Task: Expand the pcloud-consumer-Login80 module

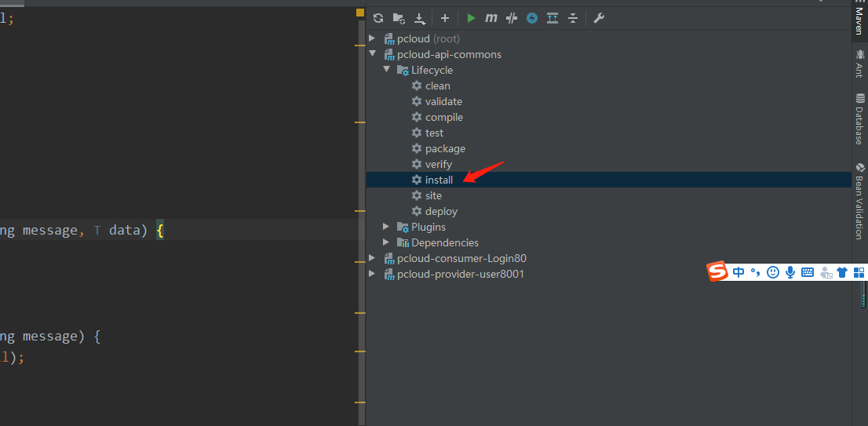Action: pyautogui.click(x=372, y=258)
